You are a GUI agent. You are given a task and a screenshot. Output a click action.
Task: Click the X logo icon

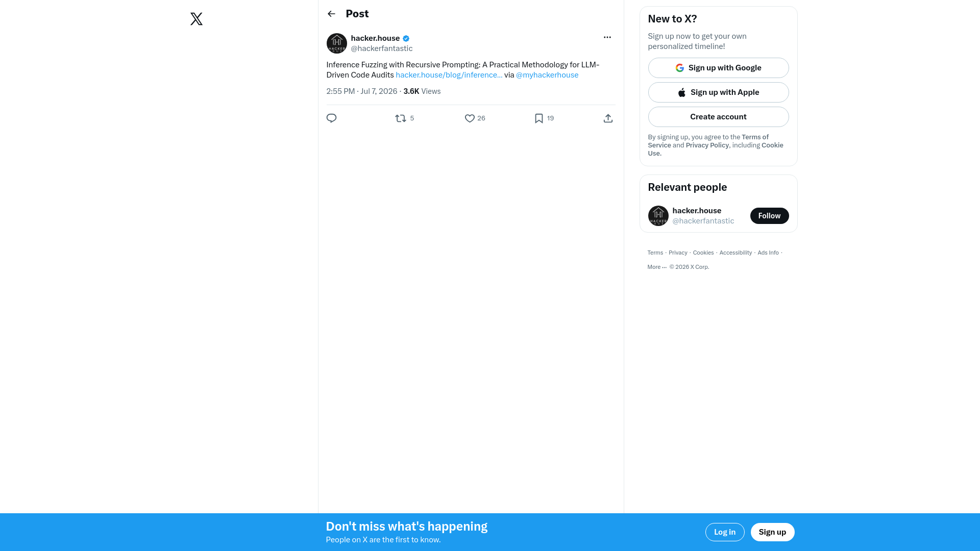(197, 19)
